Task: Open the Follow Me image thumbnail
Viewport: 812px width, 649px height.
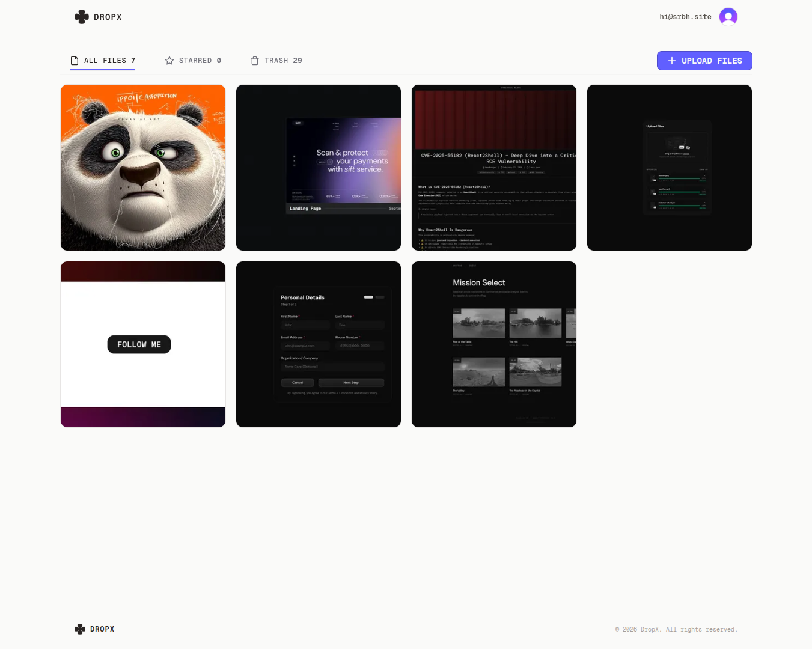Action: click(x=143, y=344)
